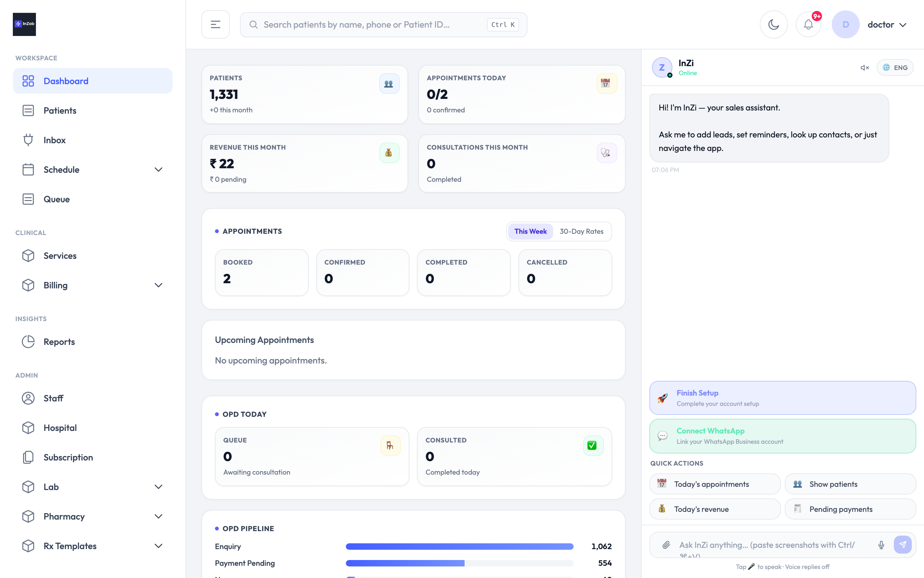The width and height of the screenshot is (924, 578).
Task: Expand the Pharmacy submenu chevron
Action: coord(158,516)
